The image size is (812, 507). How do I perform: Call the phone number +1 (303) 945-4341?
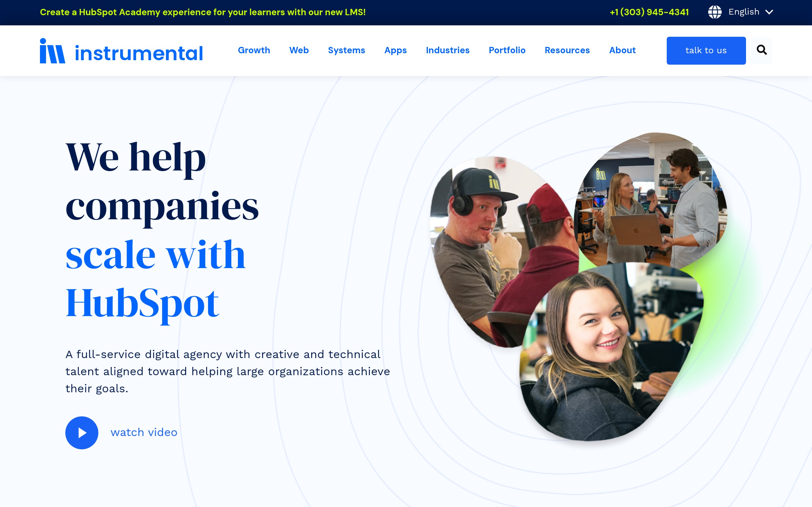(x=649, y=12)
